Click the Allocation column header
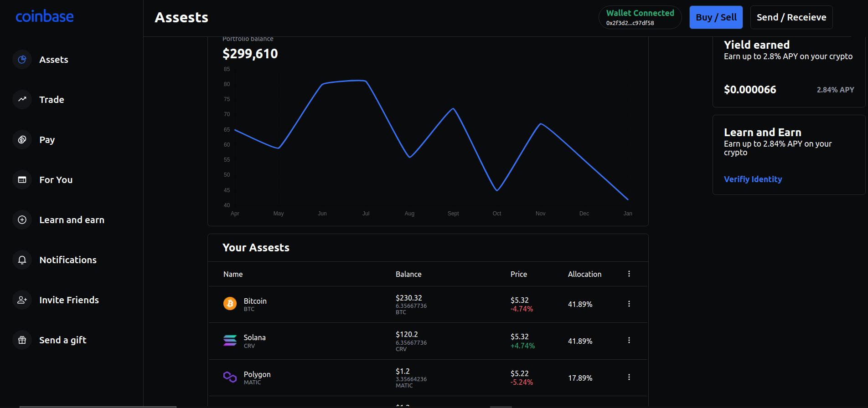Image resolution: width=868 pixels, height=408 pixels. tap(585, 274)
